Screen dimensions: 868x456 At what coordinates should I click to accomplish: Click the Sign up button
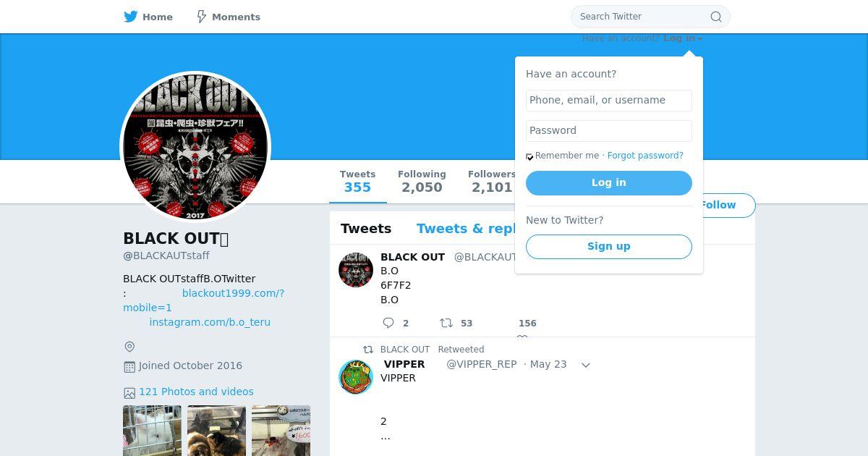[x=609, y=246]
